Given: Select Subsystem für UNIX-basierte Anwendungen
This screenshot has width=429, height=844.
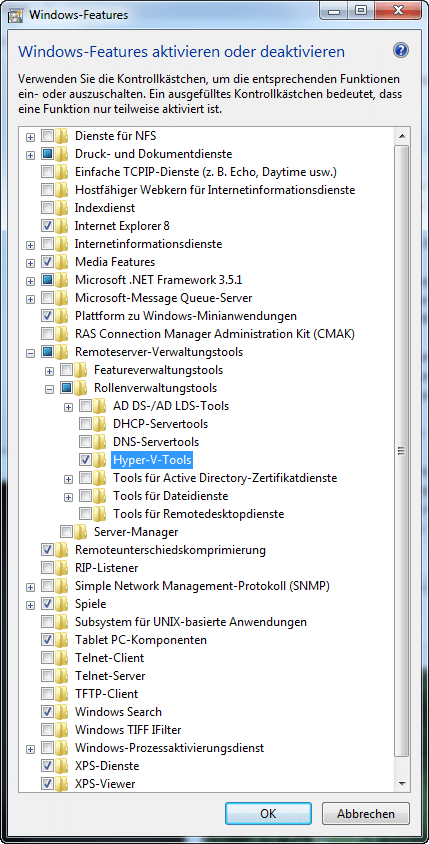Looking at the screenshot, I should (191, 622).
